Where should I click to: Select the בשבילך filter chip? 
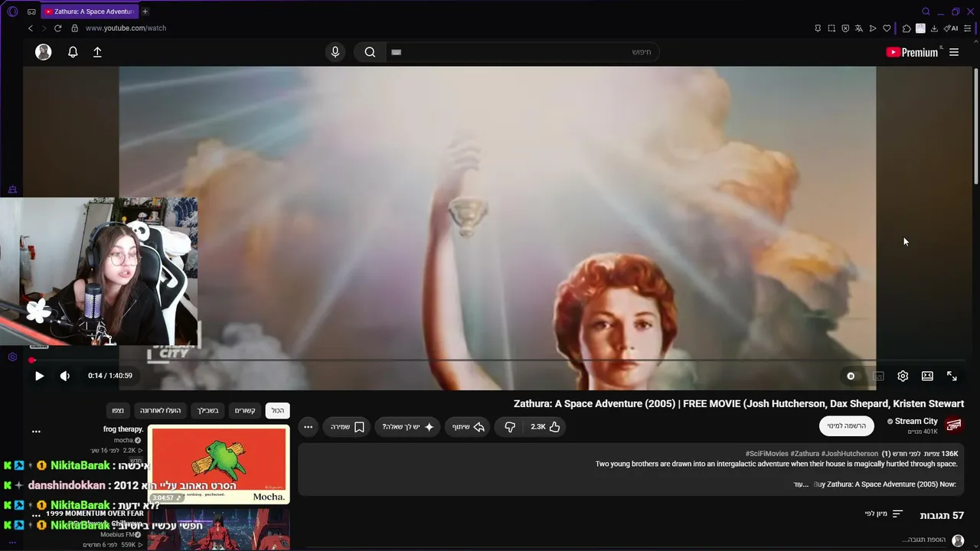(x=207, y=411)
